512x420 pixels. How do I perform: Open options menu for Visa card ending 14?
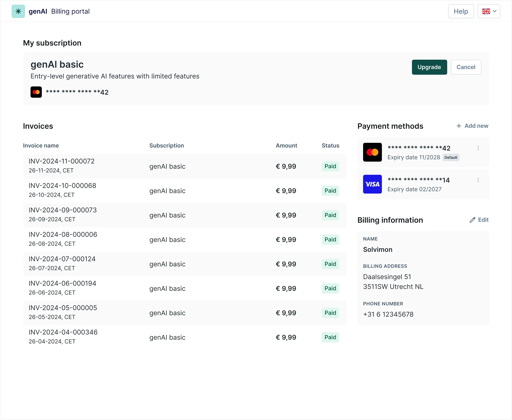pos(478,180)
